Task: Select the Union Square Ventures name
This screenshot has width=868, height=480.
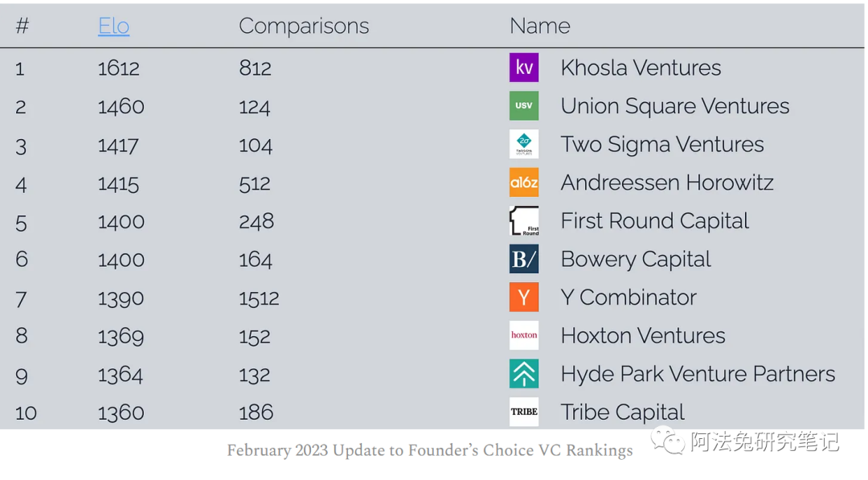Action: tap(674, 106)
